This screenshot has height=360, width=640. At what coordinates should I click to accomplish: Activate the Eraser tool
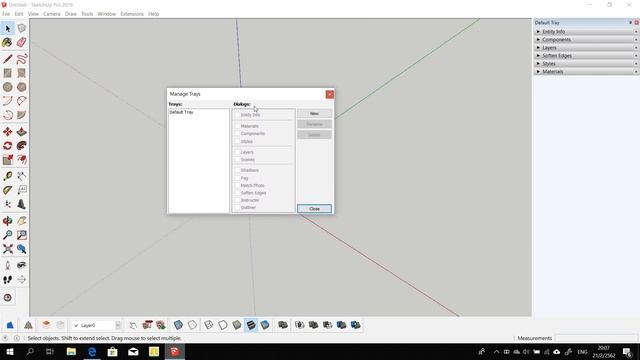[x=22, y=42]
